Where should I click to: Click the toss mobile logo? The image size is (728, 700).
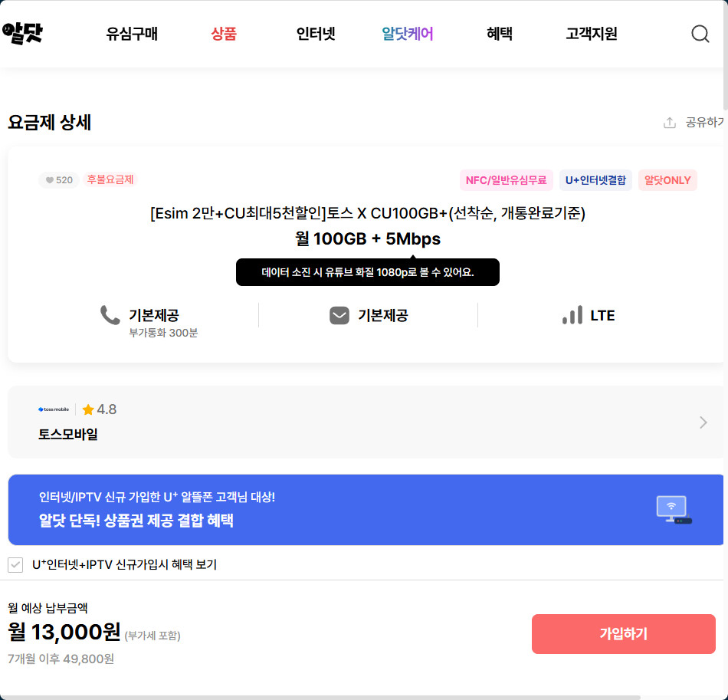click(54, 409)
